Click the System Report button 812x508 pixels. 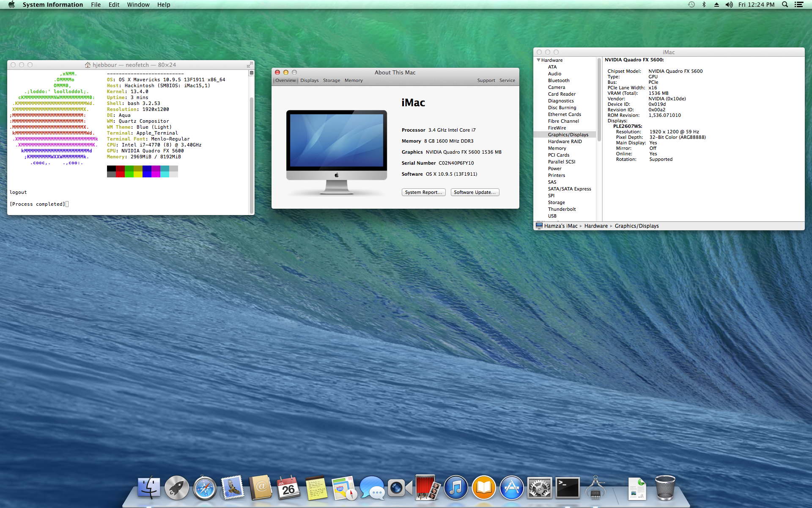423,192
